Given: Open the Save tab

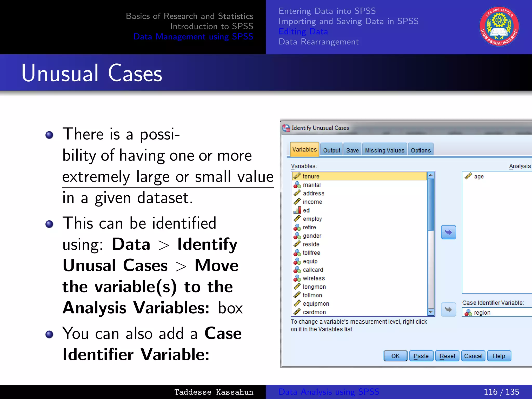Looking at the screenshot, I should [353, 150].
